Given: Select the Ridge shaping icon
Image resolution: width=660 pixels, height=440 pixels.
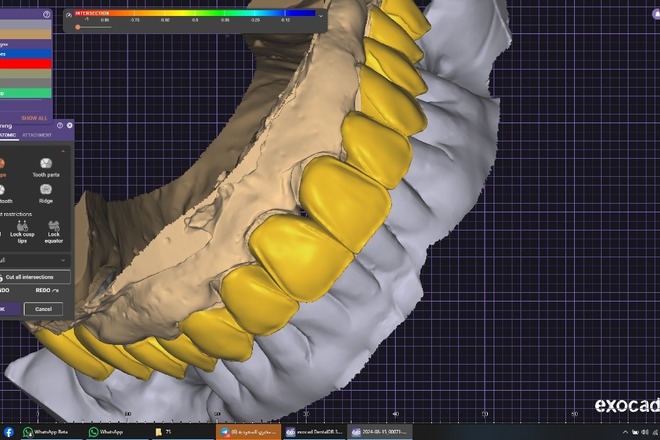Looking at the screenshot, I should pyautogui.click(x=46, y=192).
